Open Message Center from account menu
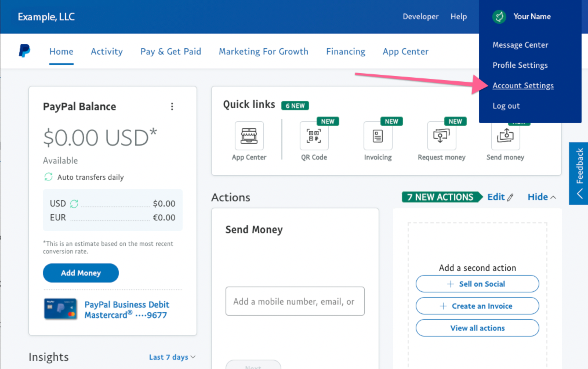 (520, 45)
